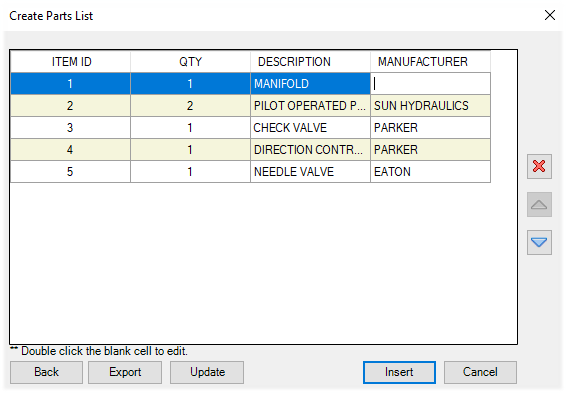Select the item ID 2 cell
The height and width of the screenshot is (393, 566).
point(71,106)
